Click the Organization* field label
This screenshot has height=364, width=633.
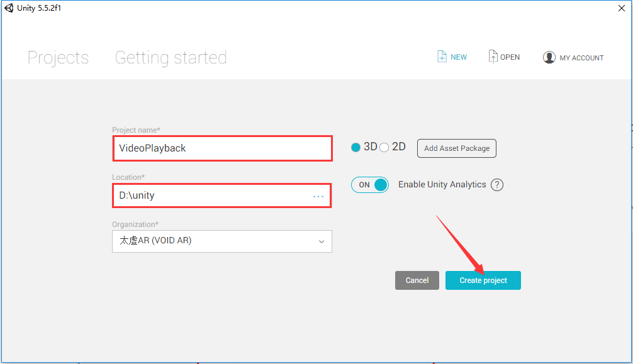point(135,224)
